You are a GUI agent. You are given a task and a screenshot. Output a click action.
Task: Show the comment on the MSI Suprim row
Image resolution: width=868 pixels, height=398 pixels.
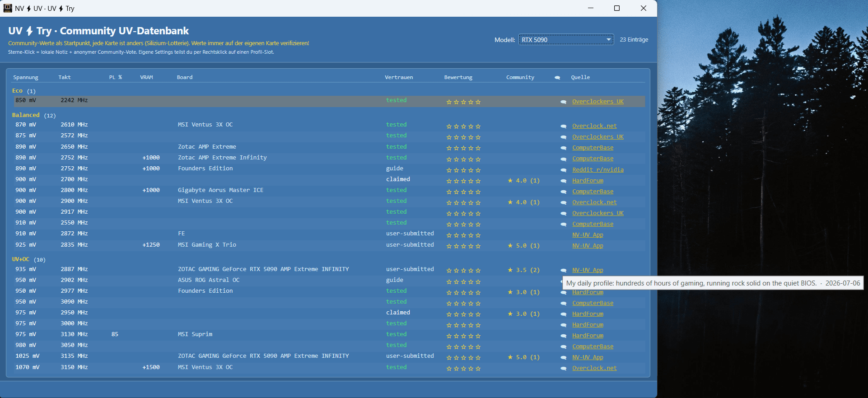[x=563, y=336]
